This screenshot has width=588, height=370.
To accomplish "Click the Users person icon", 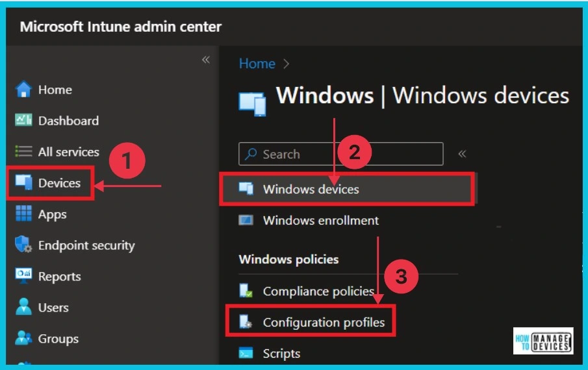I will click(23, 306).
